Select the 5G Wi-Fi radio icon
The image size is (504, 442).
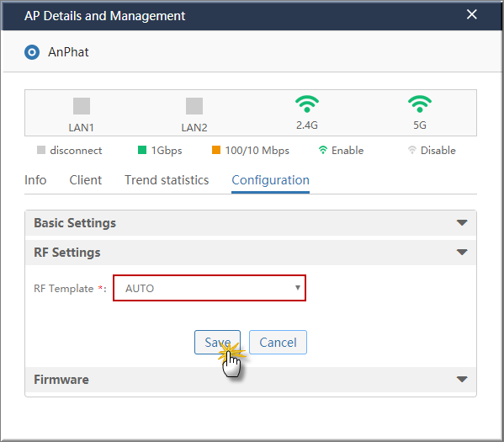420,104
